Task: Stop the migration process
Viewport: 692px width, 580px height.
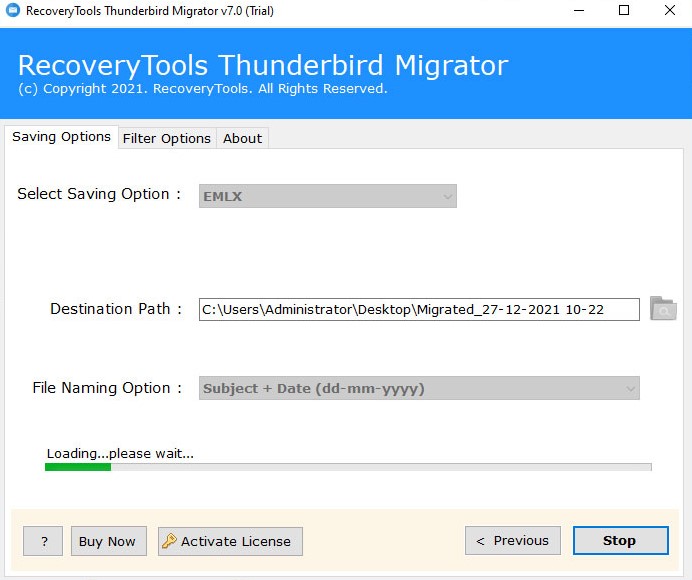Action: click(621, 540)
